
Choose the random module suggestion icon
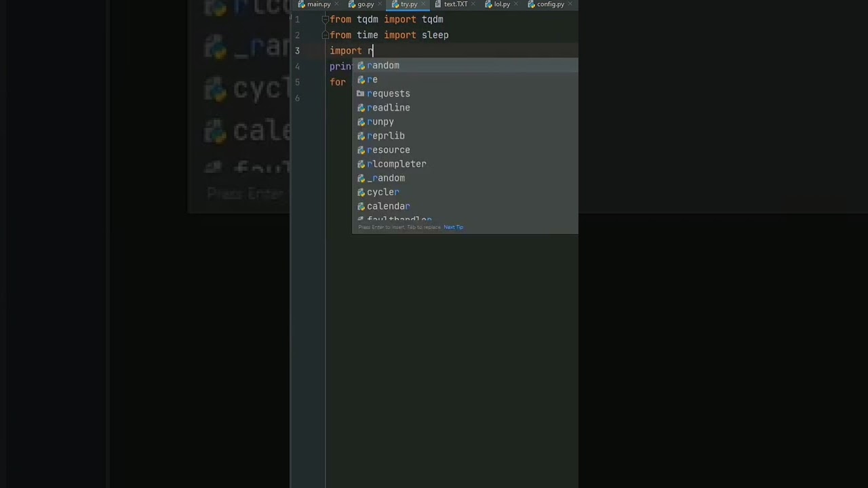point(361,66)
